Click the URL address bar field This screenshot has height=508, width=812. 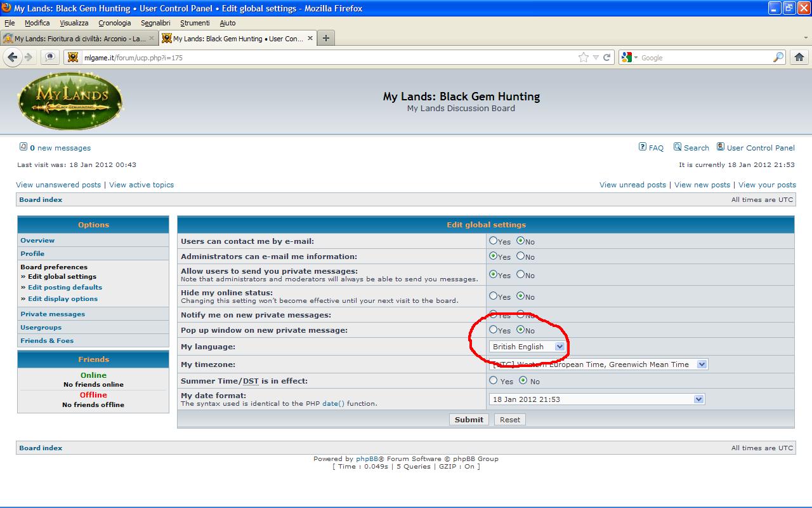coord(317,57)
